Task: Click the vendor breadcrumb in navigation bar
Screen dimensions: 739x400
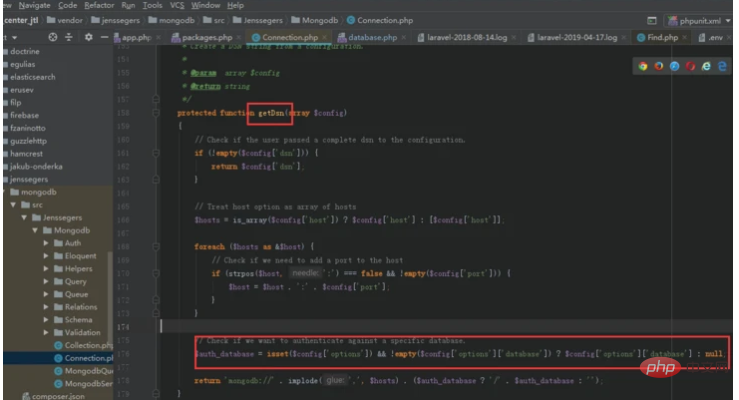Action: (65, 20)
